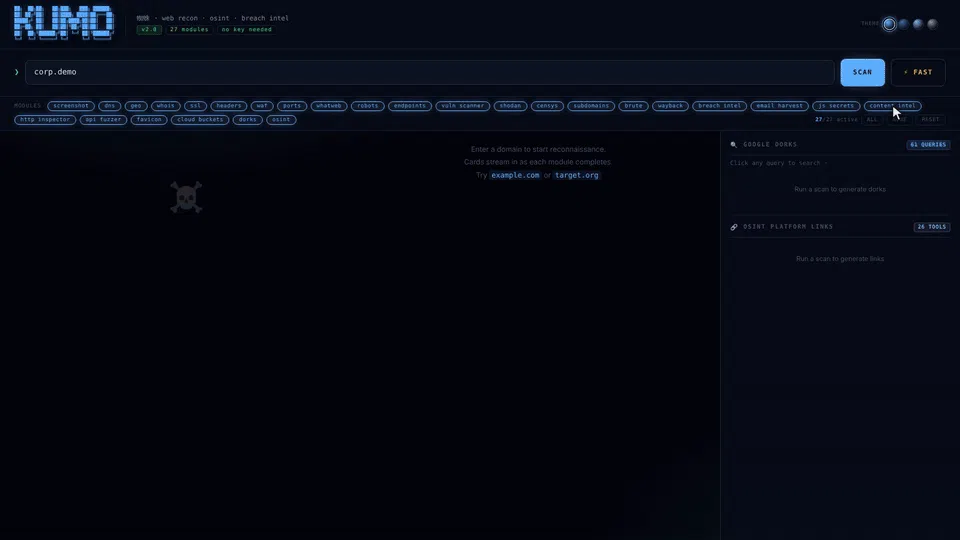Click the 61 QUERIES badge
Image resolution: width=960 pixels, height=540 pixels.
pyautogui.click(x=928, y=144)
